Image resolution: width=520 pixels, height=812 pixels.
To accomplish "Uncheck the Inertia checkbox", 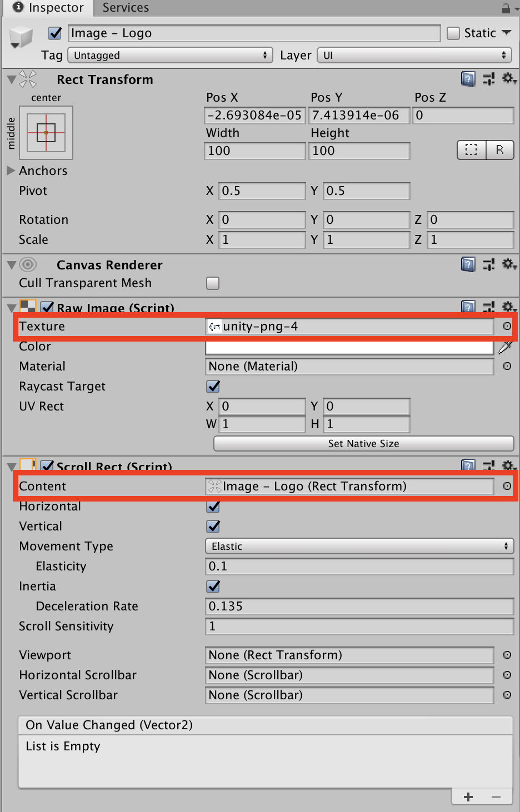I will tap(213, 586).
